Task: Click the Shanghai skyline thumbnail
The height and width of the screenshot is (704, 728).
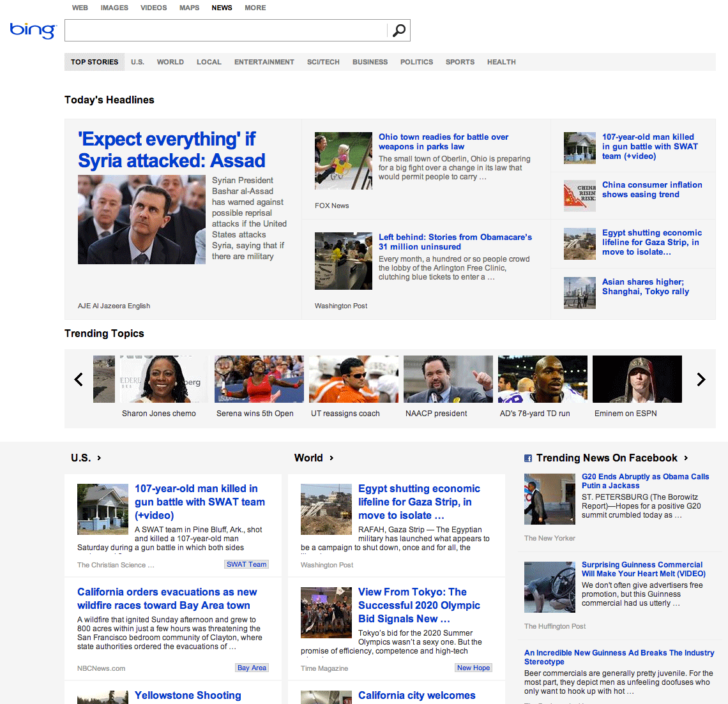Action: 579,293
